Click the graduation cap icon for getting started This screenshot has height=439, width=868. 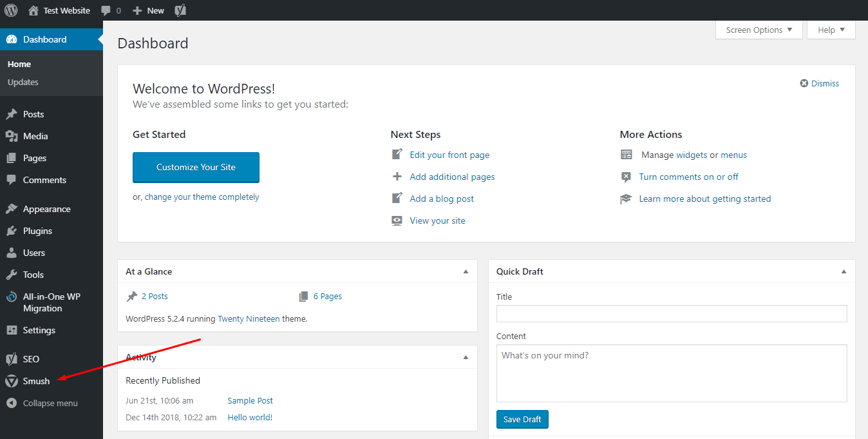tap(626, 199)
